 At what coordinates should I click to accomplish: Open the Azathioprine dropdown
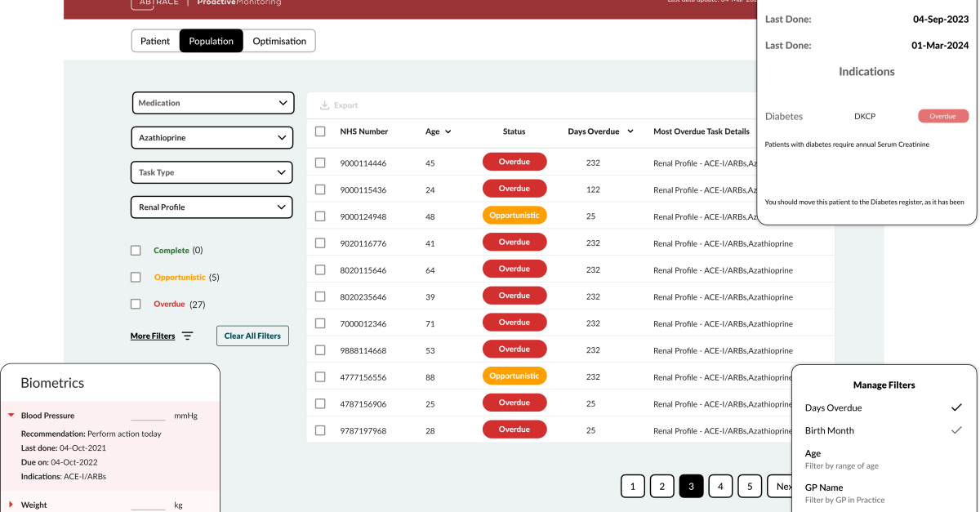pos(212,138)
